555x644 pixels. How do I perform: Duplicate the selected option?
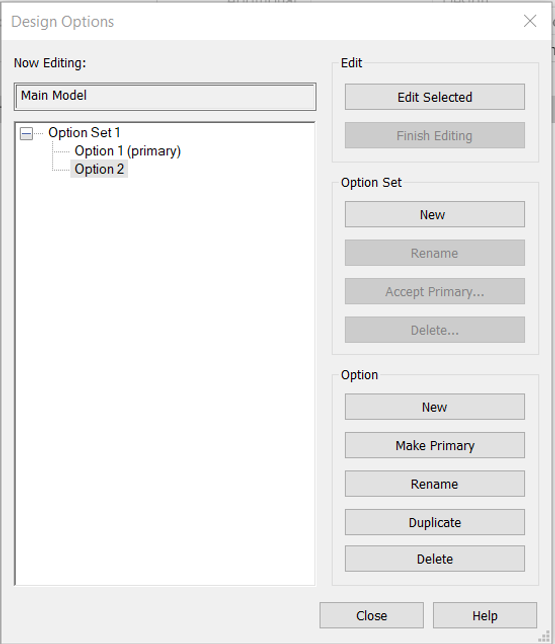tap(435, 522)
